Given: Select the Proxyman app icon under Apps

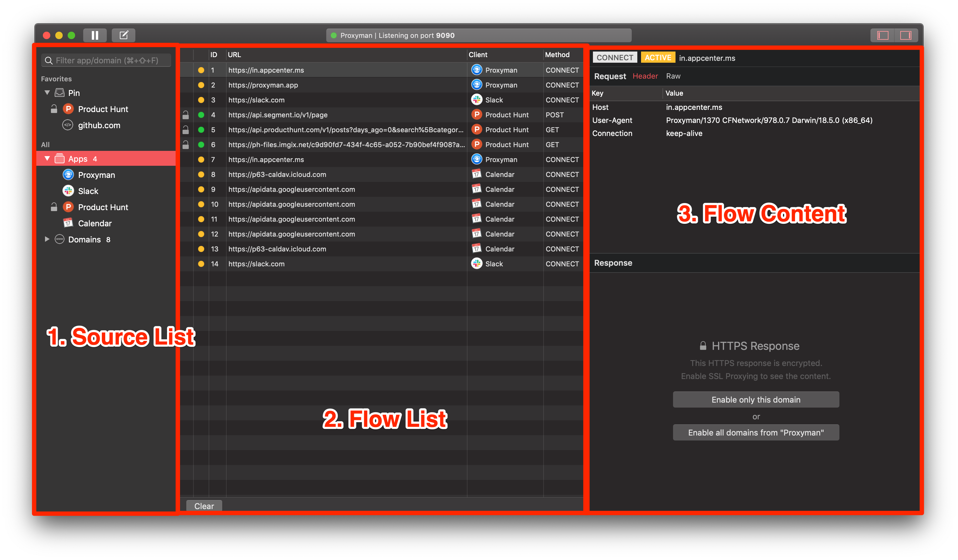Looking at the screenshot, I should 68,174.
